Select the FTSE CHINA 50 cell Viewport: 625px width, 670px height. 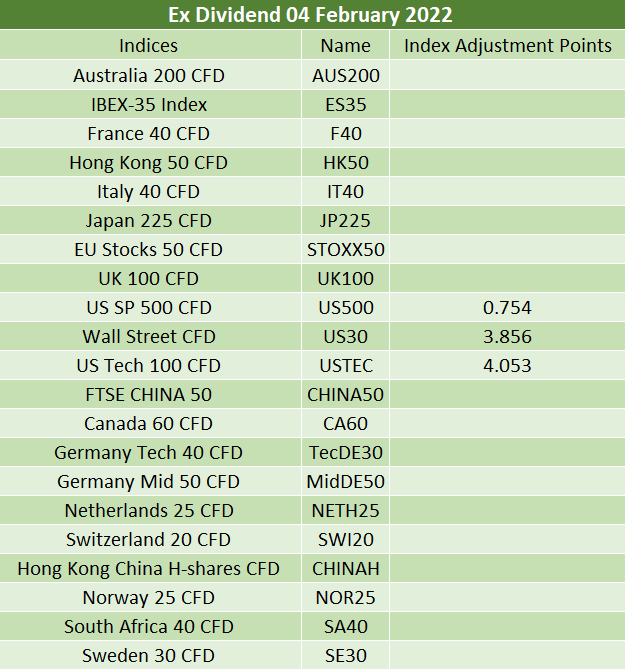pos(149,395)
